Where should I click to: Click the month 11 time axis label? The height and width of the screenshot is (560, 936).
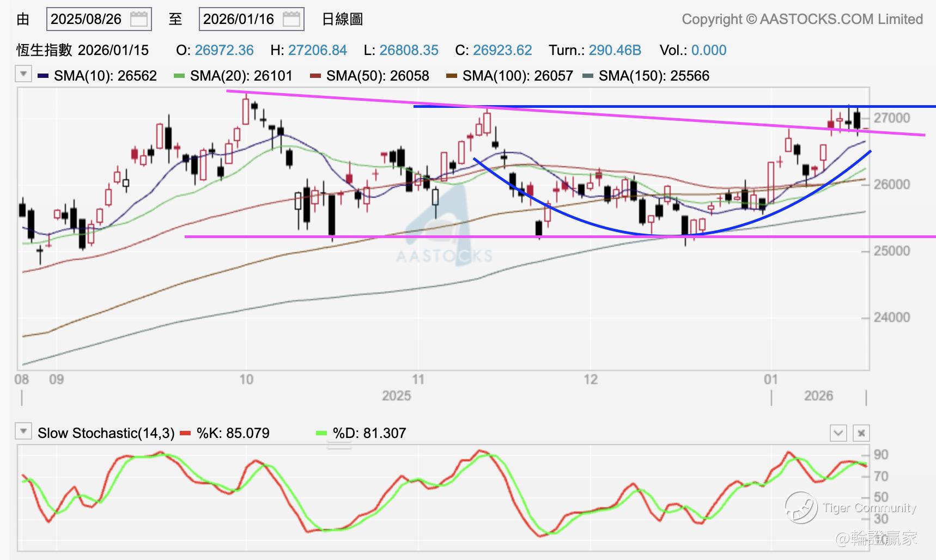point(418,379)
